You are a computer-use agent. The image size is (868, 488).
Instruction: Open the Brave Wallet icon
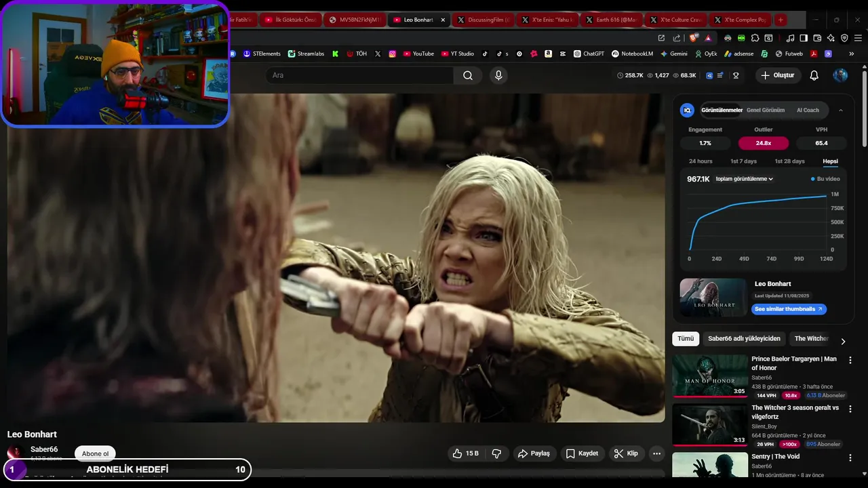(817, 38)
